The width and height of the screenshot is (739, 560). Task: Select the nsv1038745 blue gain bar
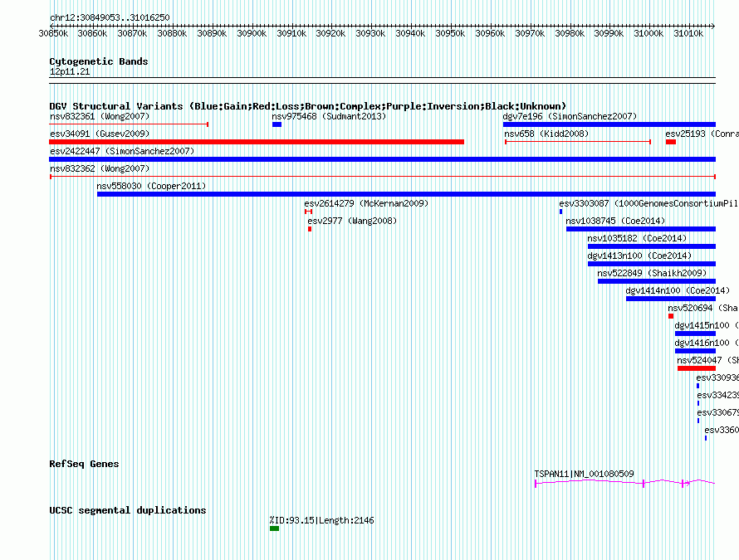coord(640,229)
